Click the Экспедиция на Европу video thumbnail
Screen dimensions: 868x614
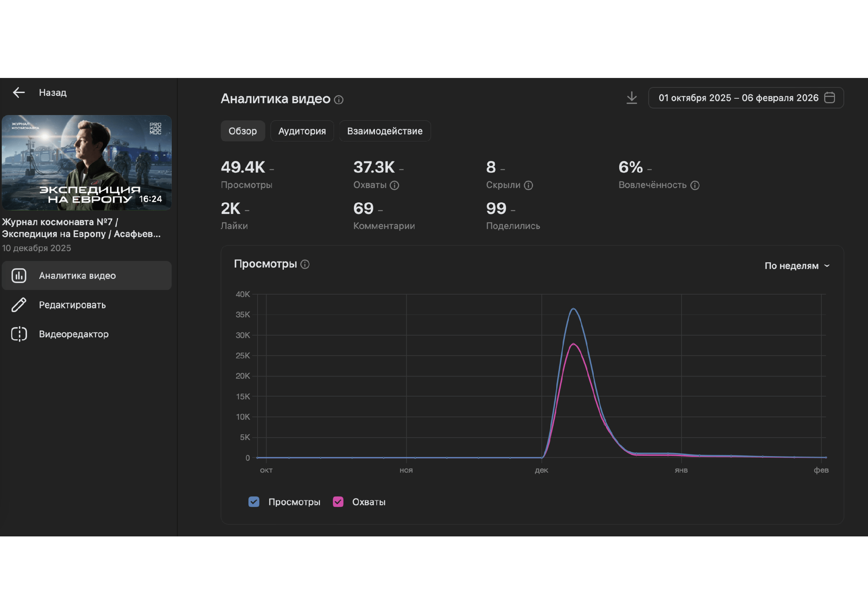86,163
